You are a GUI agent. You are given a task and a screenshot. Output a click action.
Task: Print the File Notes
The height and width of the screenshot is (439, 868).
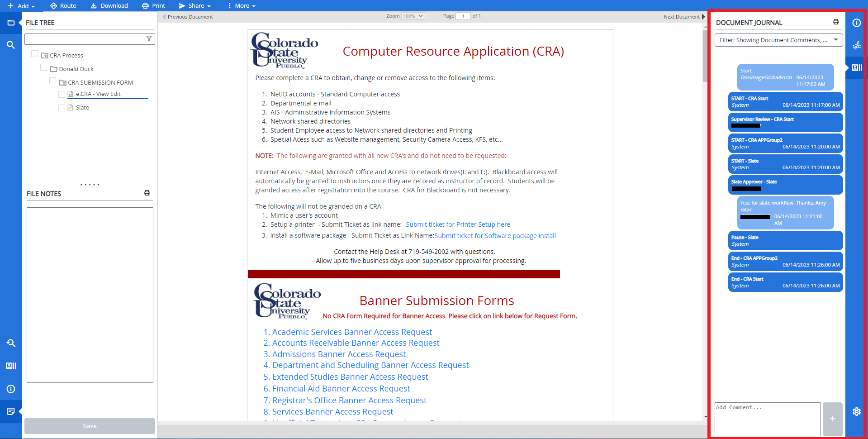pos(147,193)
